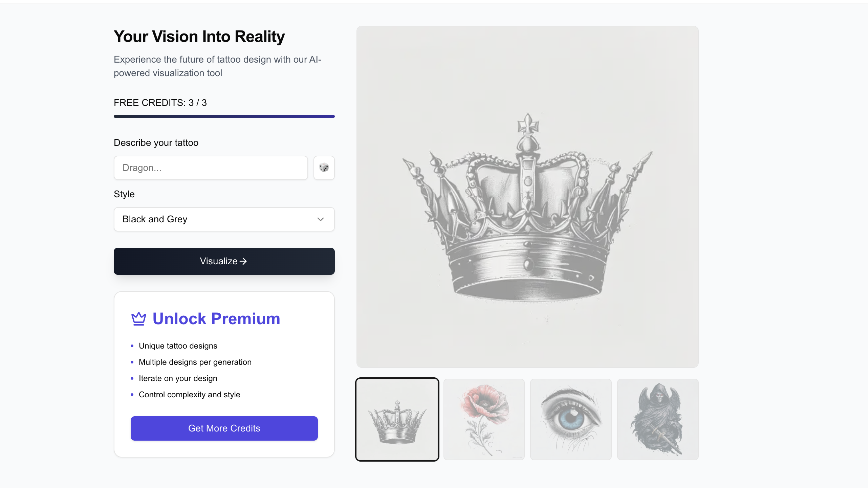
Task: Click Iterate on your design item
Action: tap(178, 378)
